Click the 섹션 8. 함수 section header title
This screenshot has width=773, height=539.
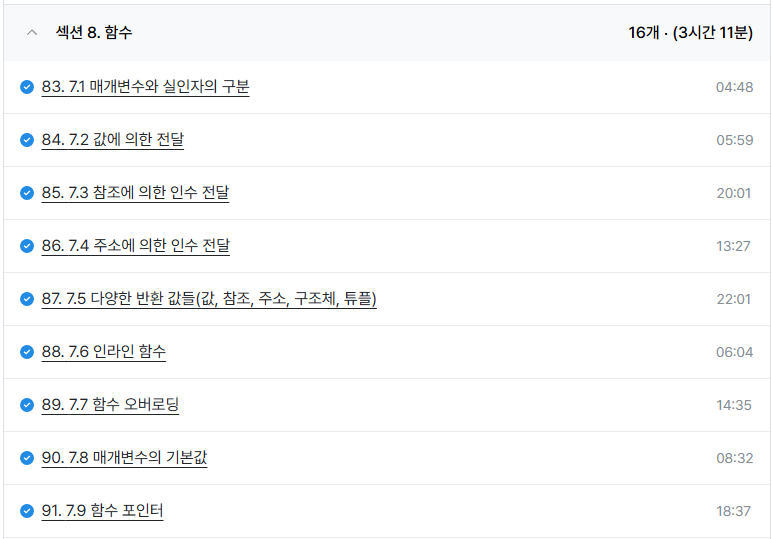94,33
